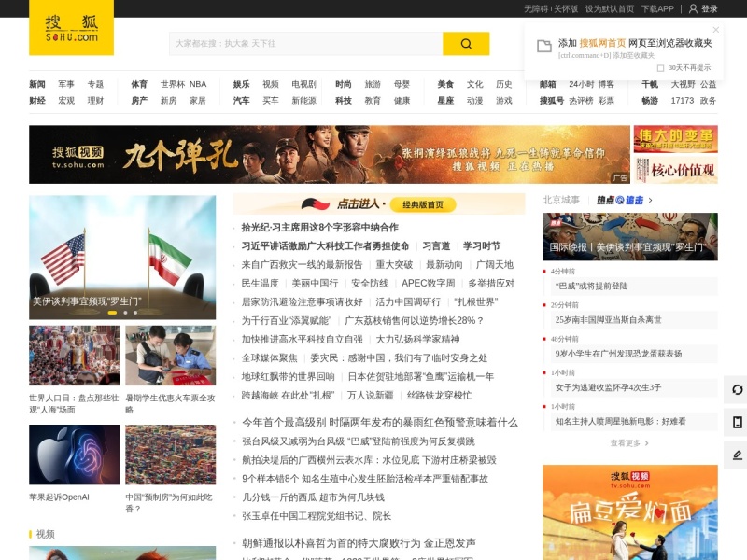Open the 娱乐 navigation item
Image resolution: width=747 pixels, height=560 pixels.
pos(241,84)
